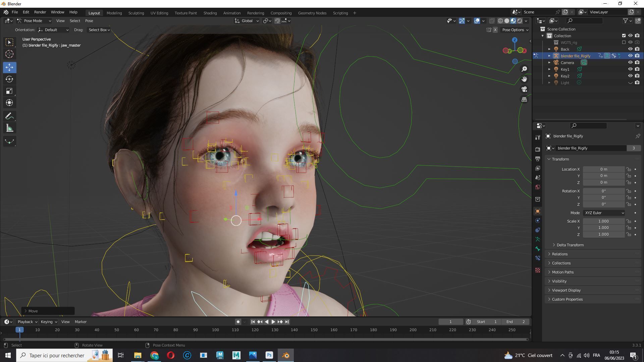Expand the Delta Transform panel

tap(570, 245)
